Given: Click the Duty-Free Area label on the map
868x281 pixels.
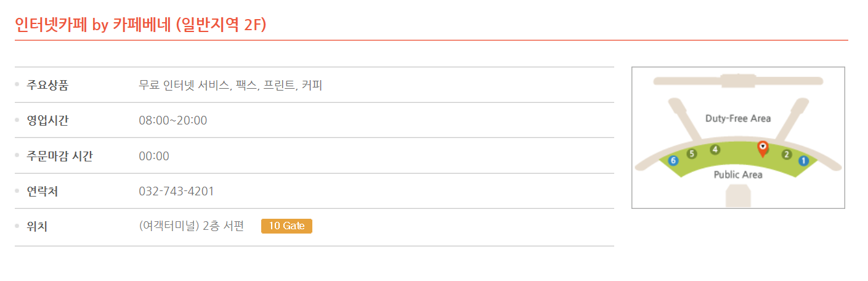Looking at the screenshot, I should point(737,118).
